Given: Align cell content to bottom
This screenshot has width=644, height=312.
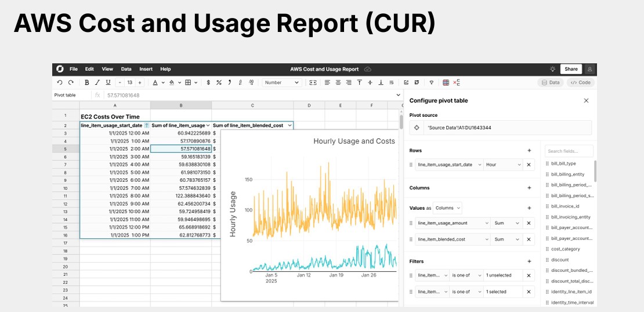Looking at the screenshot, I should coord(381,83).
